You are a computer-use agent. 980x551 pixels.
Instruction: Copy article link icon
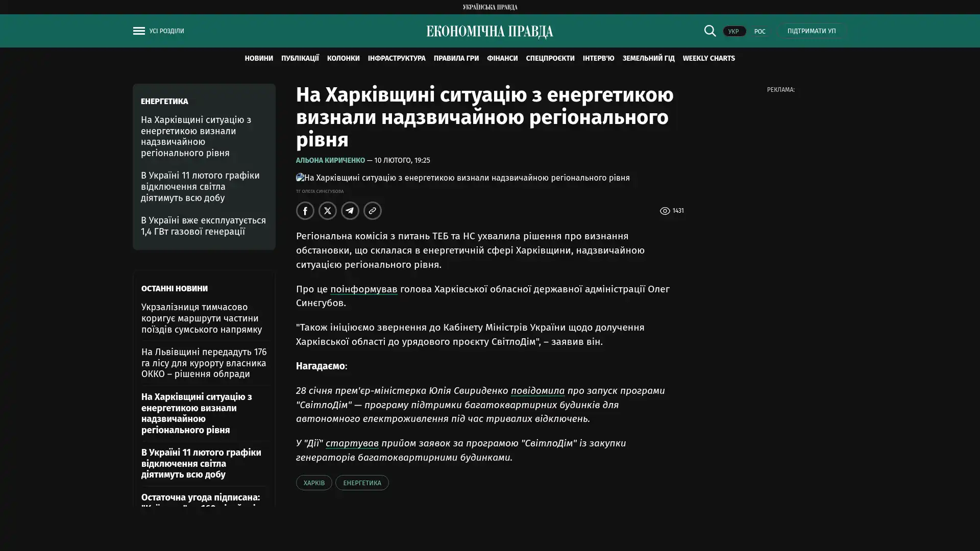click(x=373, y=211)
